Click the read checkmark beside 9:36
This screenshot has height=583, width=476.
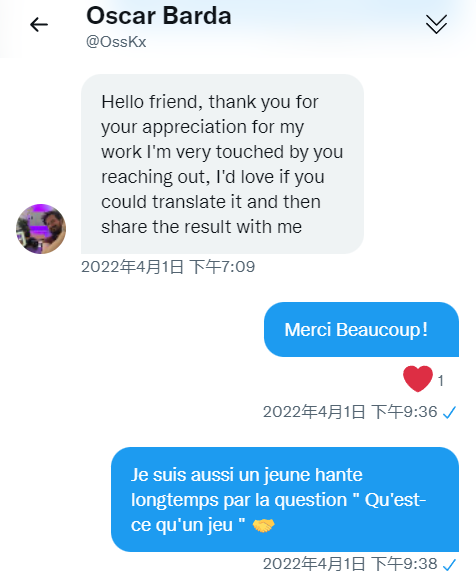(x=449, y=412)
